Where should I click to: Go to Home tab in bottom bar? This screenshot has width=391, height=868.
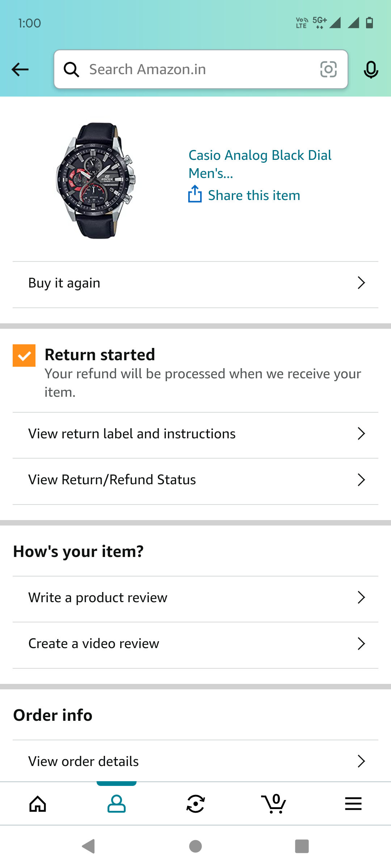pyautogui.click(x=38, y=804)
